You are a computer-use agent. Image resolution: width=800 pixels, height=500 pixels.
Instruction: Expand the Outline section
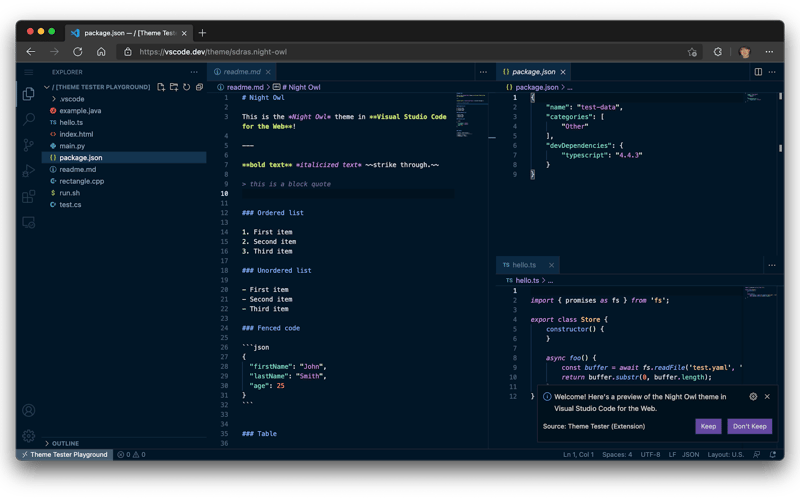click(x=62, y=443)
